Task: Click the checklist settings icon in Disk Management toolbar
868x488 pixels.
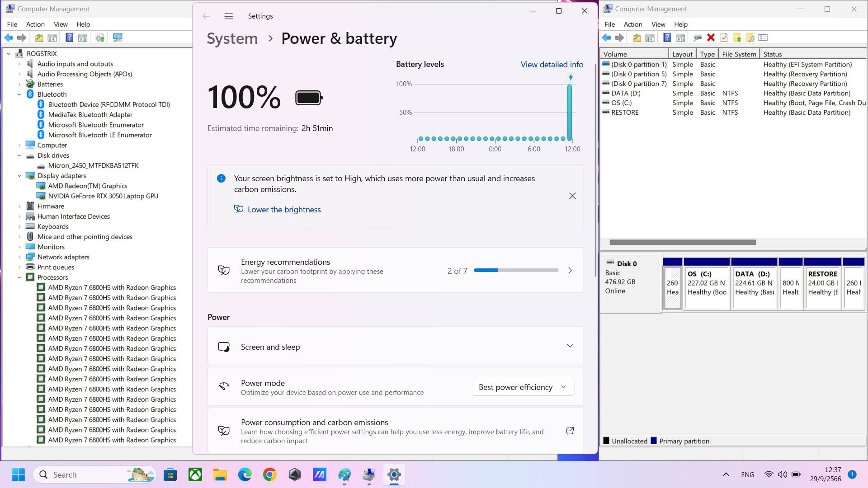Action: (x=763, y=38)
